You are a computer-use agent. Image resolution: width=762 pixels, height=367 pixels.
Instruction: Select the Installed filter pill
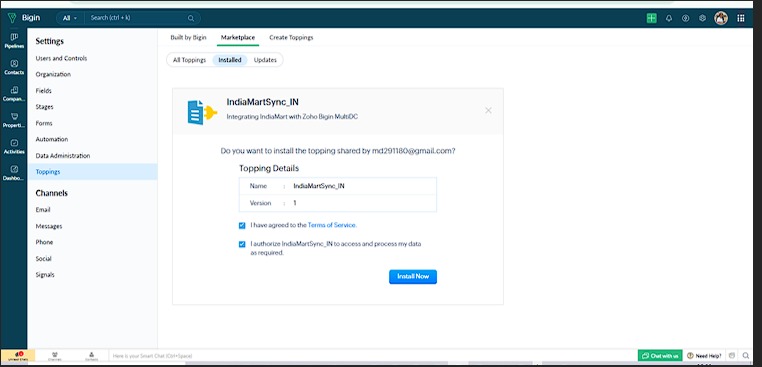(x=230, y=60)
